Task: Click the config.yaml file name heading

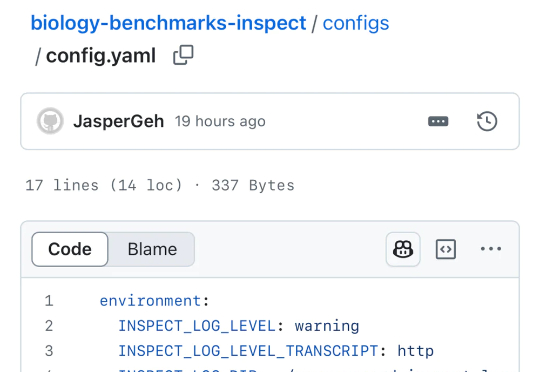Action: [x=101, y=55]
